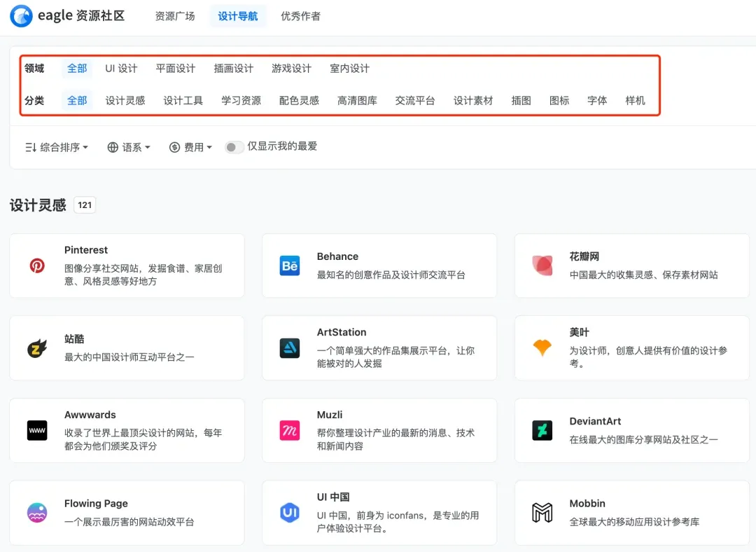Click the Mobbin M icon
Screen dimensions: 756x552
542,513
